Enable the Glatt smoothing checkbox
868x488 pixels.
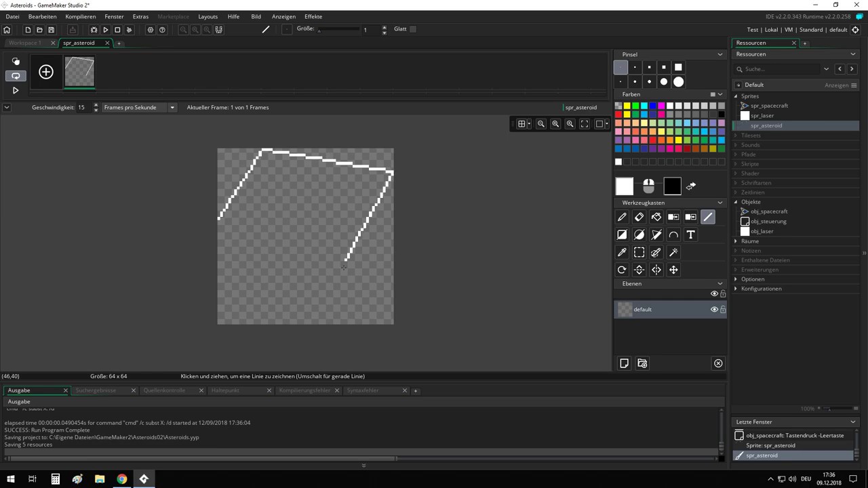tap(413, 29)
